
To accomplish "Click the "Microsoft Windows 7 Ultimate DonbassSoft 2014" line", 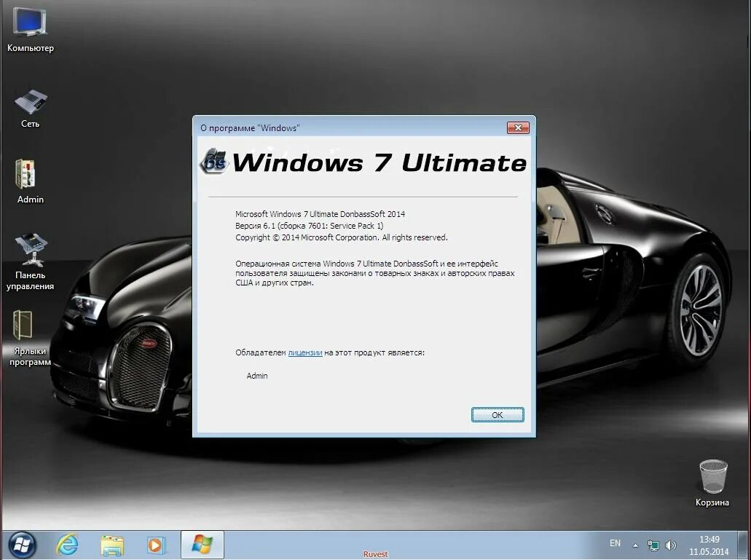I will tap(320, 214).
